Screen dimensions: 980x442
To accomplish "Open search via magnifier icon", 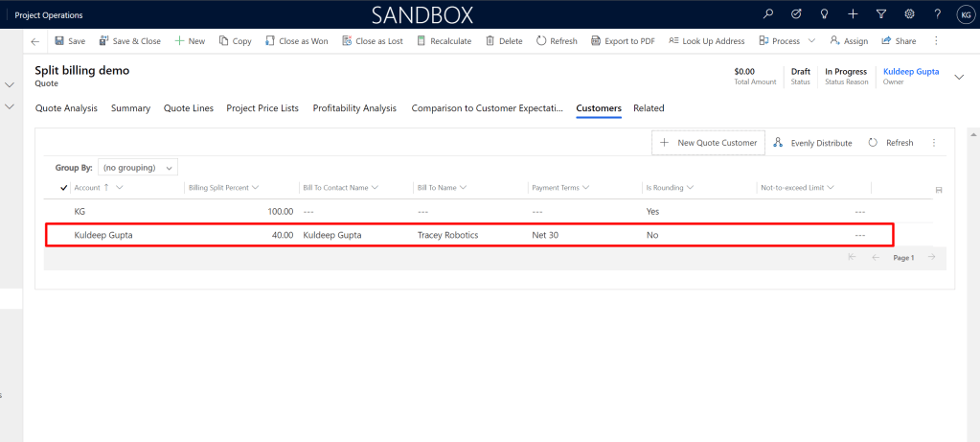I will pos(767,14).
